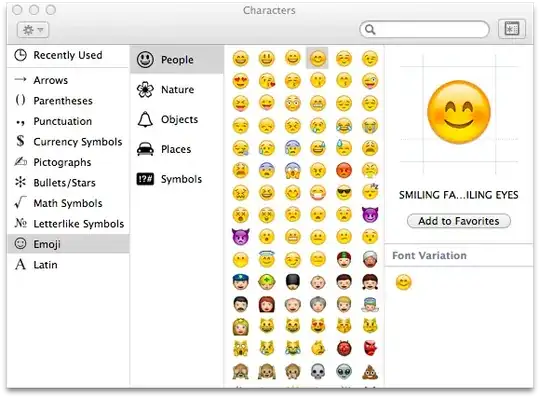Select the face with tears of joy emoji
540x398 pixels.
tap(344, 125)
